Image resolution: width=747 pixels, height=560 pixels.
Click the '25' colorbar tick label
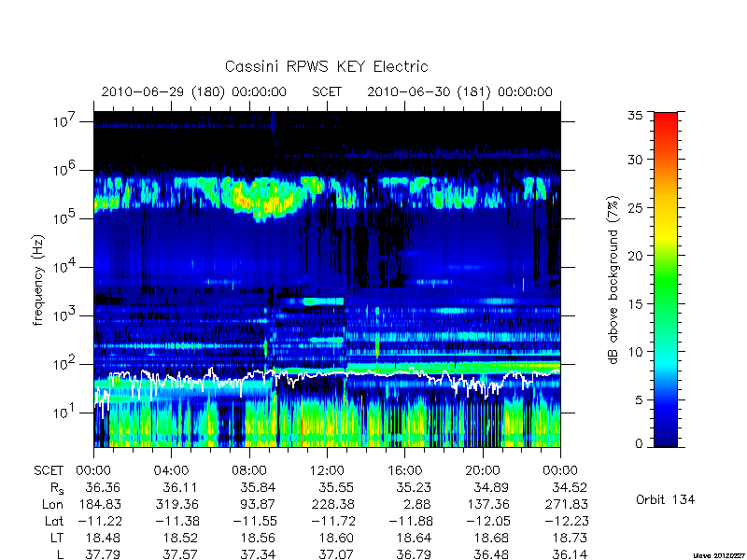635,207
